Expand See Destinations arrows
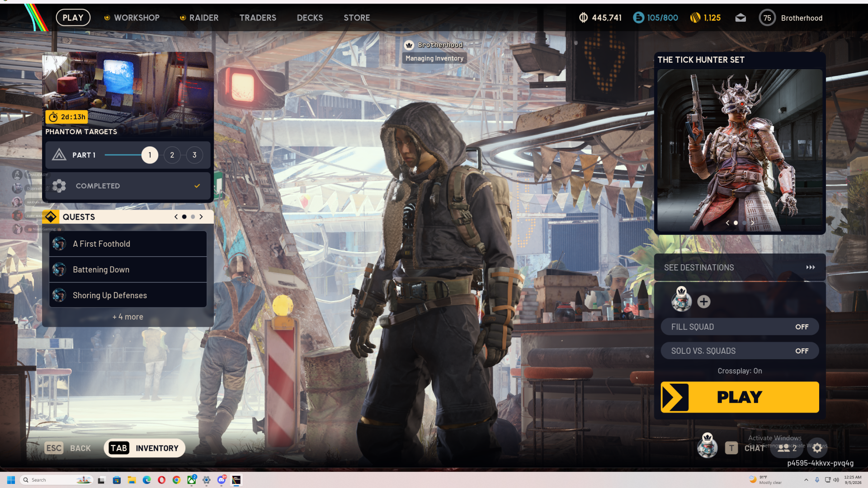868x488 pixels. (x=811, y=267)
